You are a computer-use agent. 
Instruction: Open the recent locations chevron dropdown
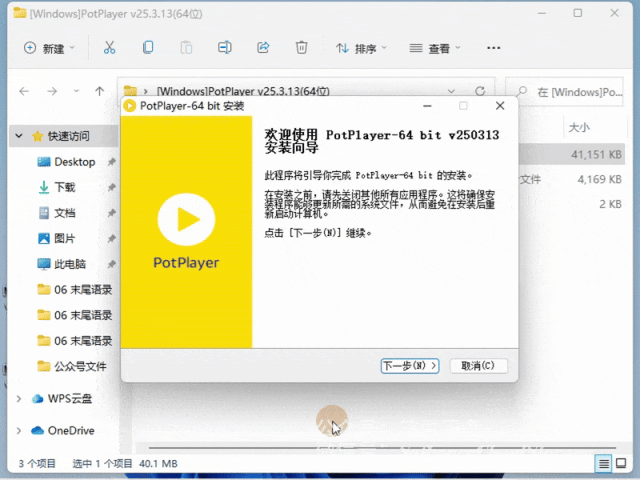[x=76, y=91]
